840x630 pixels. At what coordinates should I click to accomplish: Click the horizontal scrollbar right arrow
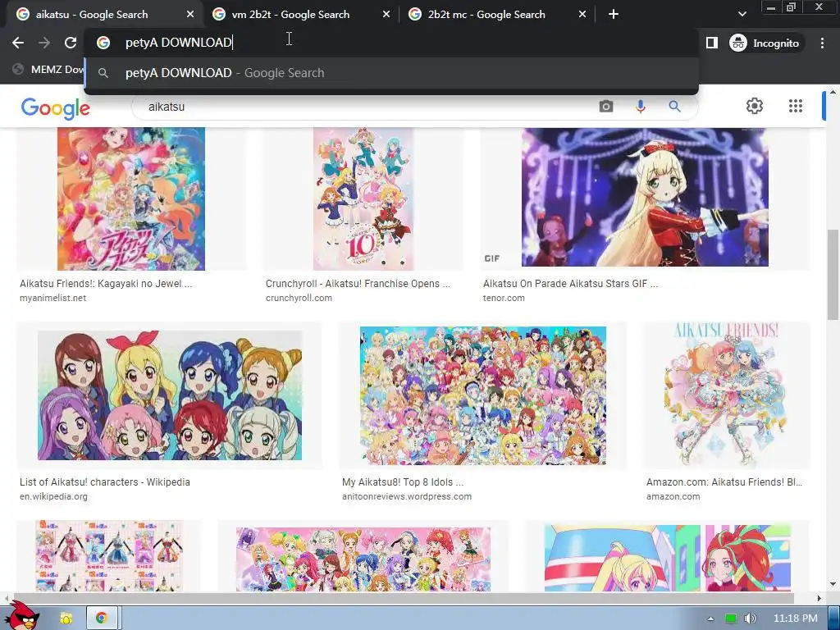click(819, 598)
